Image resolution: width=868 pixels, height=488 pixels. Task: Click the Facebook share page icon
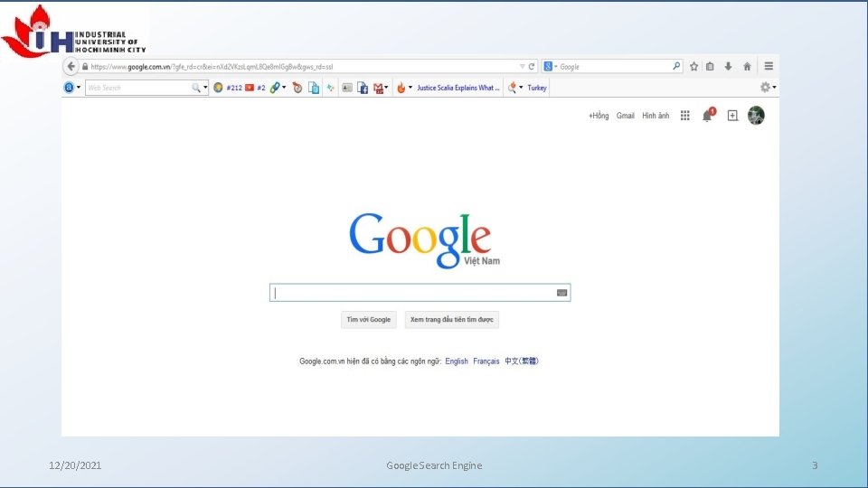363,88
